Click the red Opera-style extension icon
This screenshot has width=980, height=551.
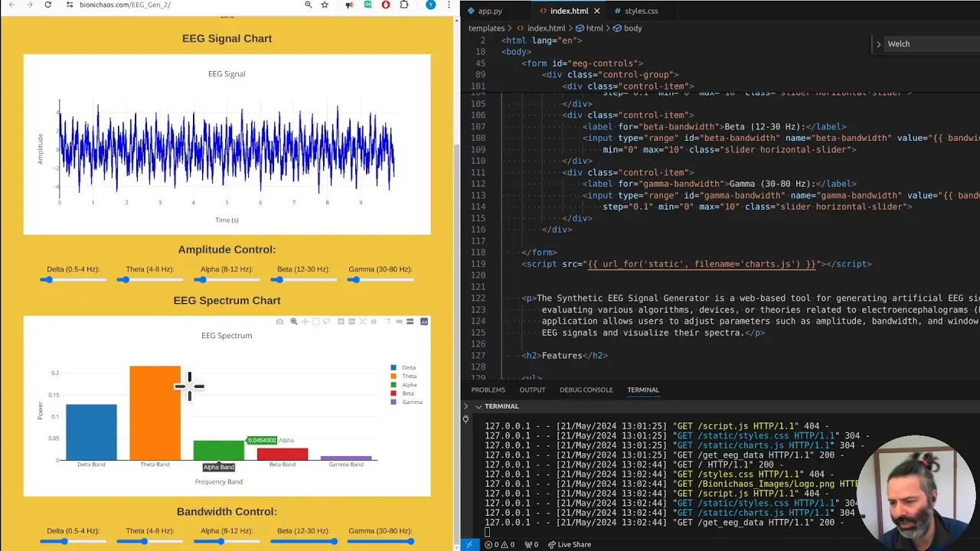[x=385, y=5]
